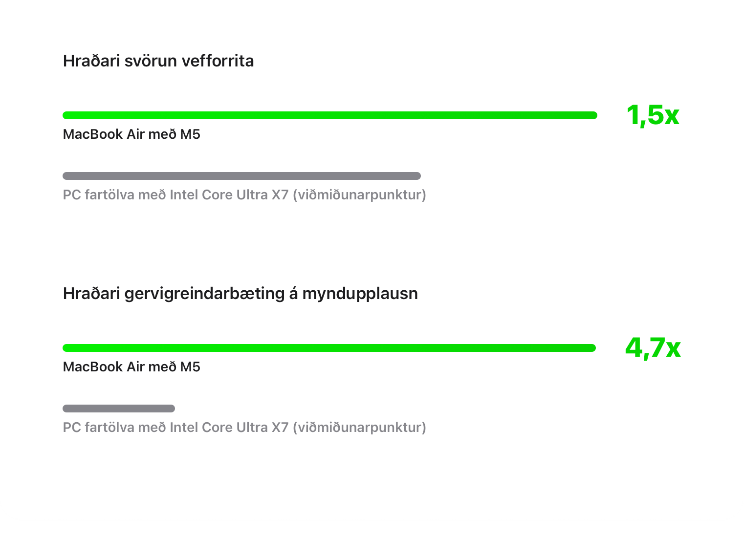Click the "Hraðari gervigreindarbæting á myndupplausn" heading
Image resolution: width=744 pixels, height=560 pixels.
240,294
